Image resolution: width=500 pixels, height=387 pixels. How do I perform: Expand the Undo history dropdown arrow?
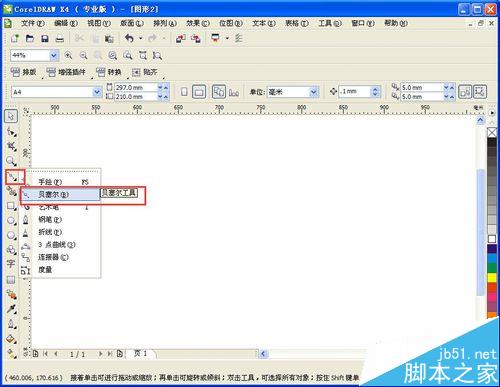click(x=141, y=39)
